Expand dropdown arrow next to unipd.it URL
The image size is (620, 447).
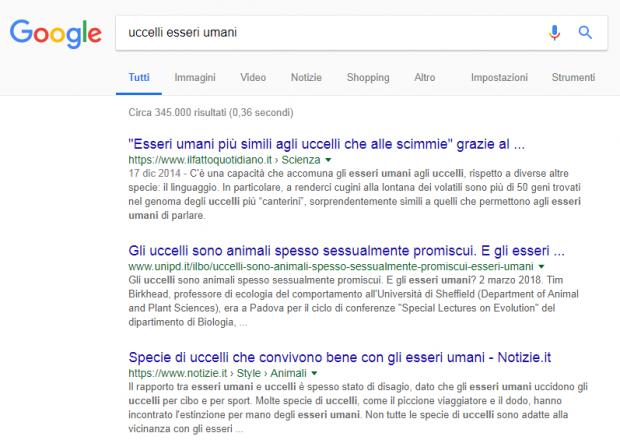point(541,267)
